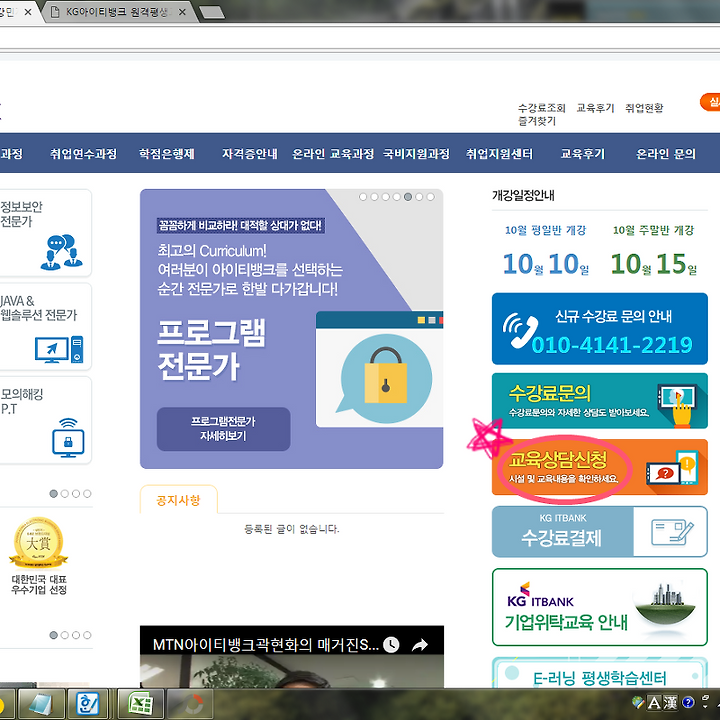Click the 즐겨찾기 link
720x720 pixels.
537,121
